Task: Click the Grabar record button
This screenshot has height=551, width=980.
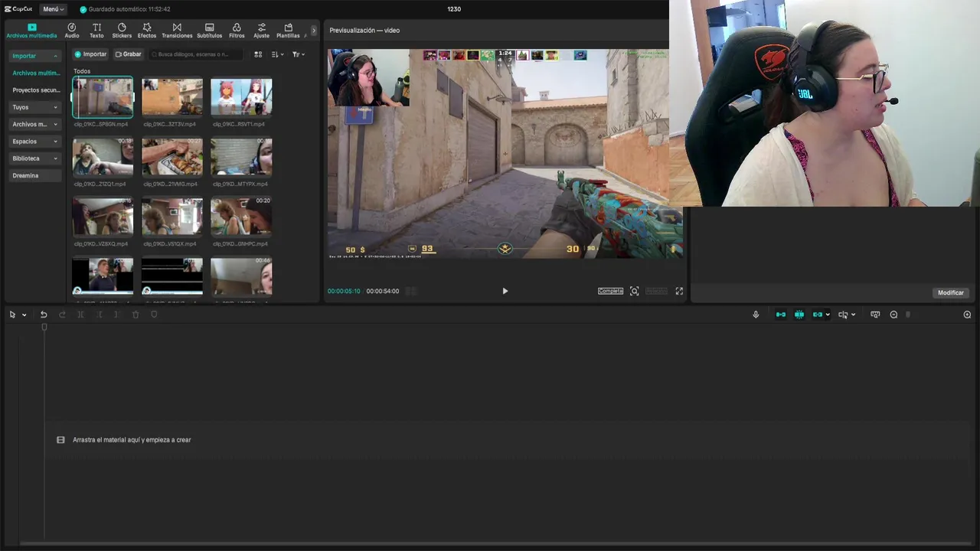Action: click(128, 54)
